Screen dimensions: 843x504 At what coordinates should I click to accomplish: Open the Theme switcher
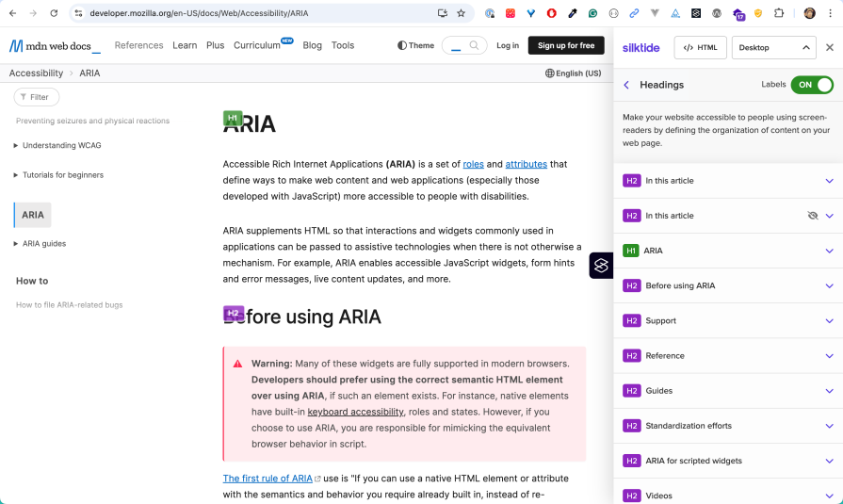415,45
